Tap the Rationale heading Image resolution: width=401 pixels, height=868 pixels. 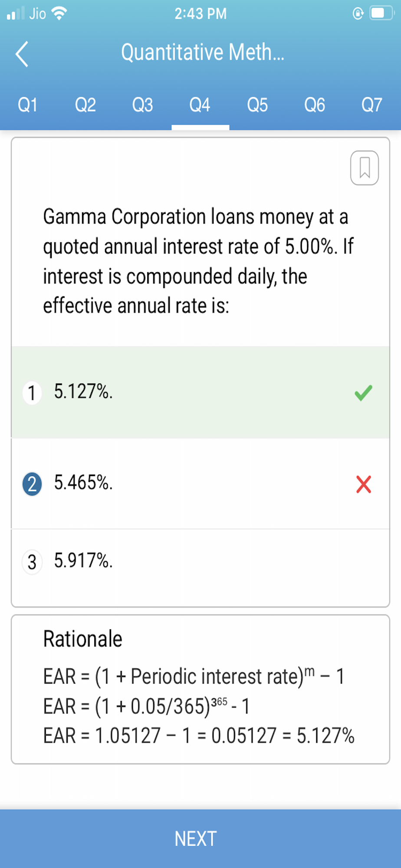coord(82,639)
